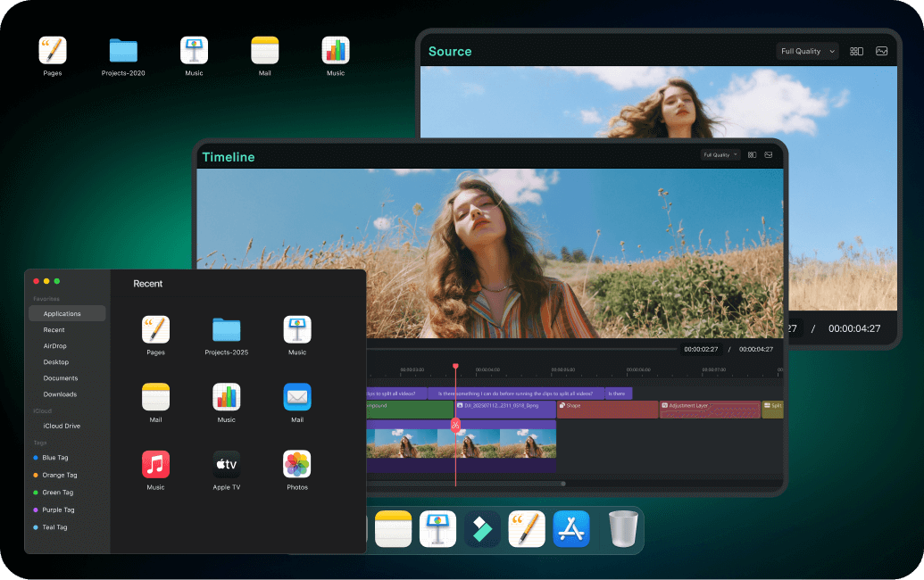Click the horizontal scrollbar below the timeline tracks
Viewport: 924px width, 580px height.
point(465,484)
